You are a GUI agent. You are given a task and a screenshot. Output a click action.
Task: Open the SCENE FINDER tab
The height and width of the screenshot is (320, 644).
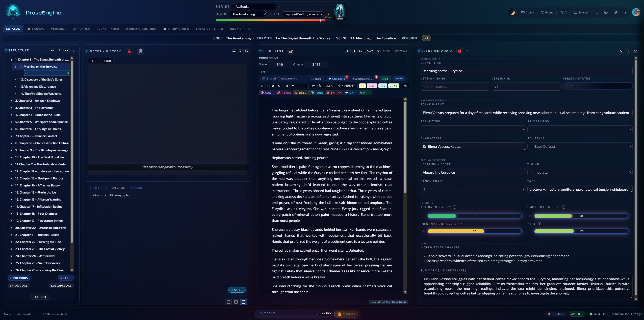(x=108, y=29)
